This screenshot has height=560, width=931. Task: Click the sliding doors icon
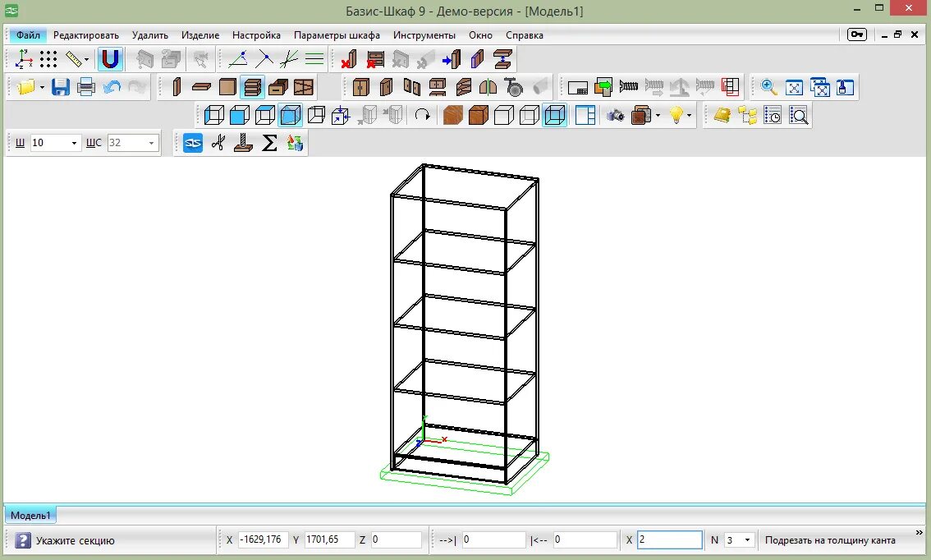point(412,87)
